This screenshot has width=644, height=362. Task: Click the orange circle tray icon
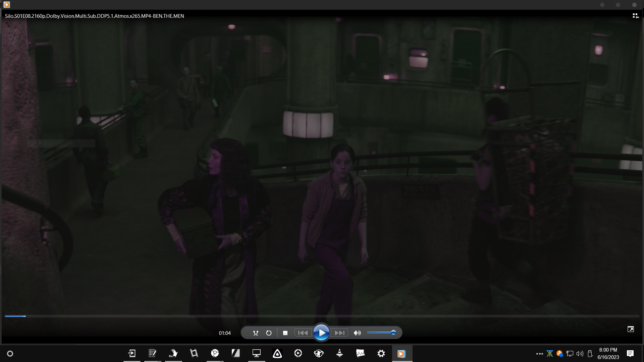point(559,354)
